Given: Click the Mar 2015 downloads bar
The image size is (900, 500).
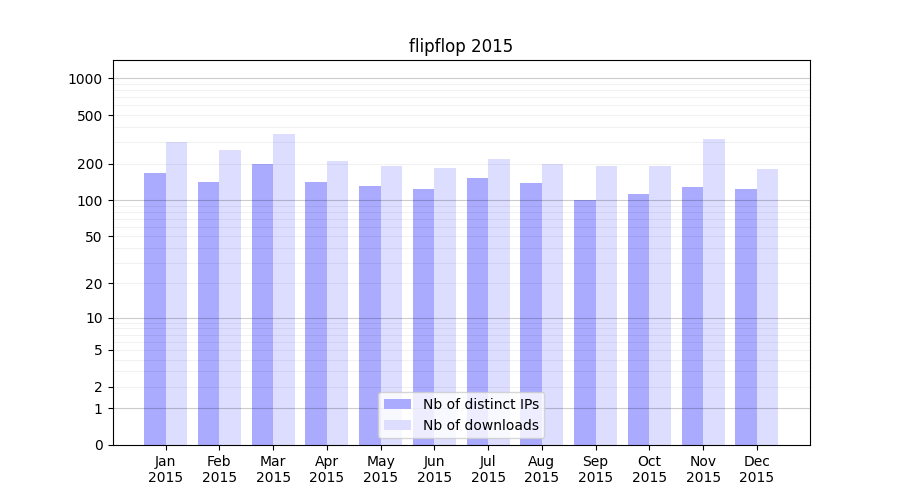Looking at the screenshot, I should click(x=284, y=289).
